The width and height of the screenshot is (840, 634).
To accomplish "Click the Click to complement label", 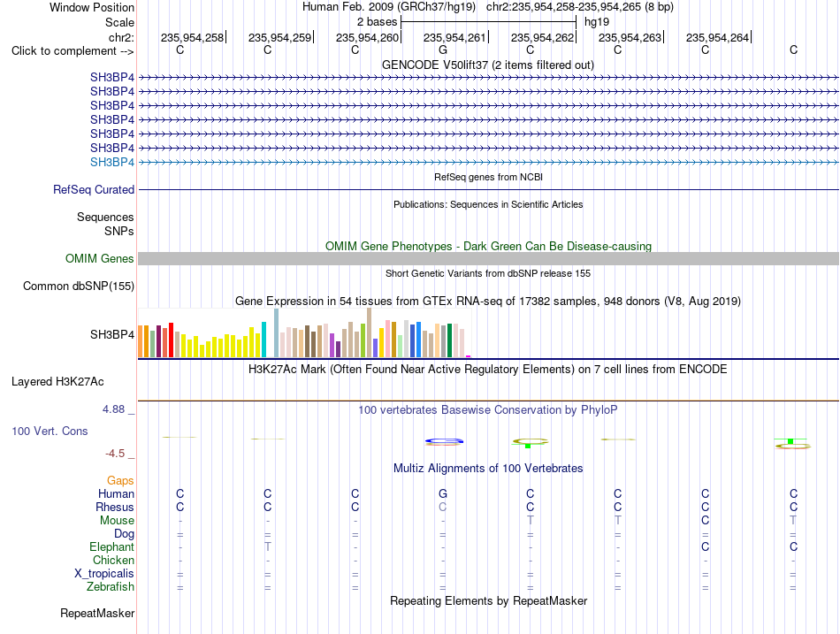I will pyautogui.click(x=73, y=51).
